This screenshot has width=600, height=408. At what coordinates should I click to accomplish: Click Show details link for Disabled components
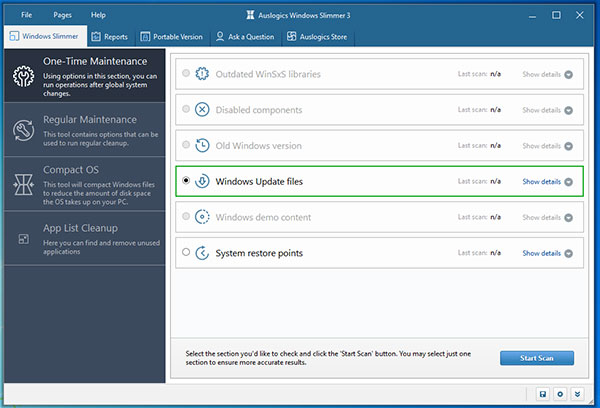click(541, 110)
